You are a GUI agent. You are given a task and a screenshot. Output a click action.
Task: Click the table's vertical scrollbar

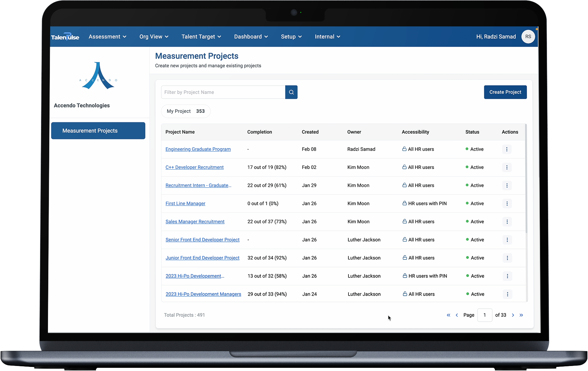pos(526,179)
